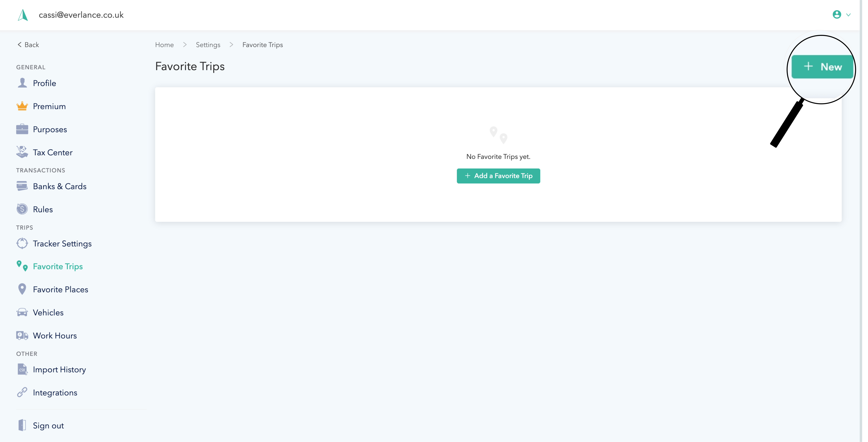Open the user account avatar menu
Viewport: 868px width, 442px height.
[x=837, y=15]
